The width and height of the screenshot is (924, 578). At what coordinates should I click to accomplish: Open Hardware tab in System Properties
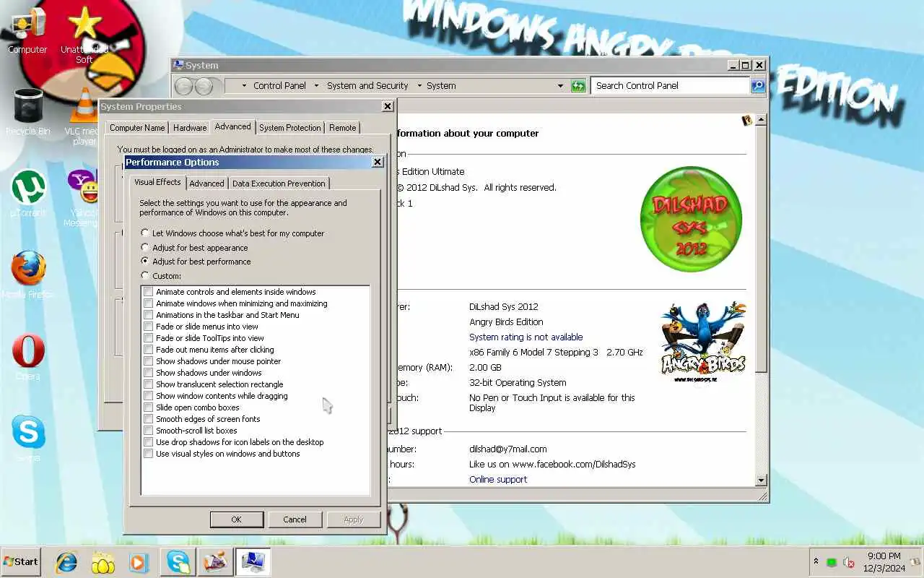tap(190, 128)
